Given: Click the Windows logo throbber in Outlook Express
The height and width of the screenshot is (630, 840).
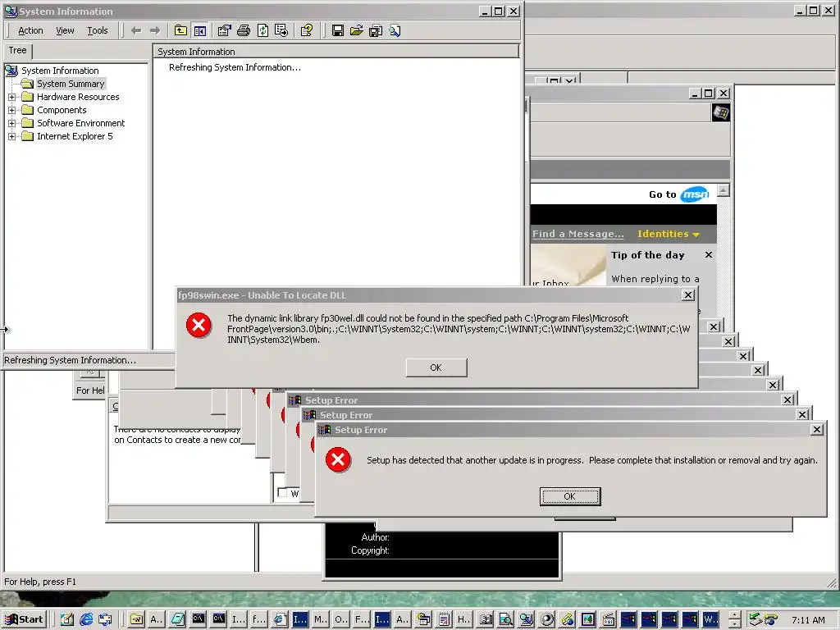Looking at the screenshot, I should coord(720,113).
